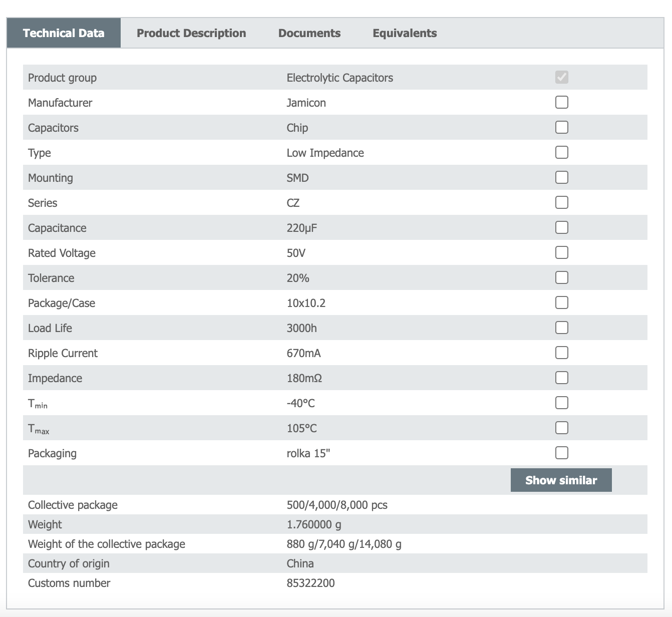This screenshot has width=672, height=617.
Task: Enable the Packaging rolka 15" checkbox
Action: click(562, 453)
